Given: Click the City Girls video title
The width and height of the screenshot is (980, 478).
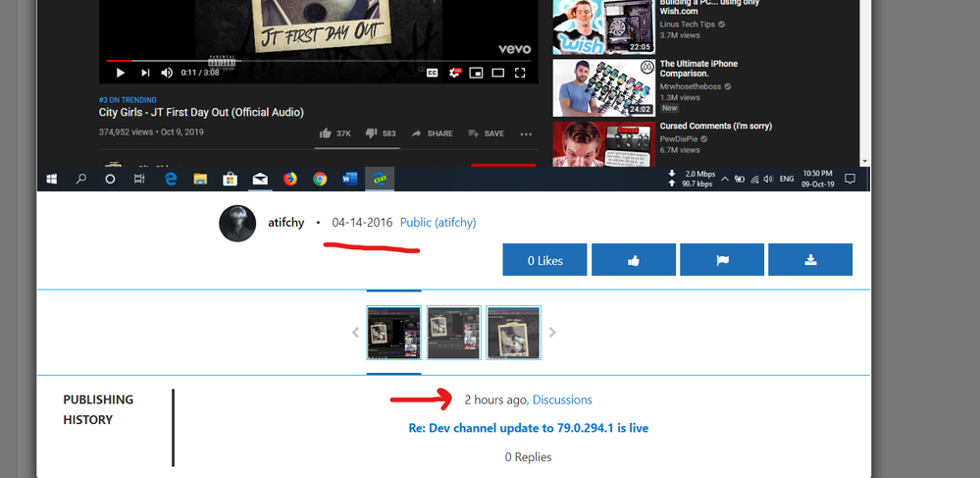Looking at the screenshot, I should pos(201,113).
